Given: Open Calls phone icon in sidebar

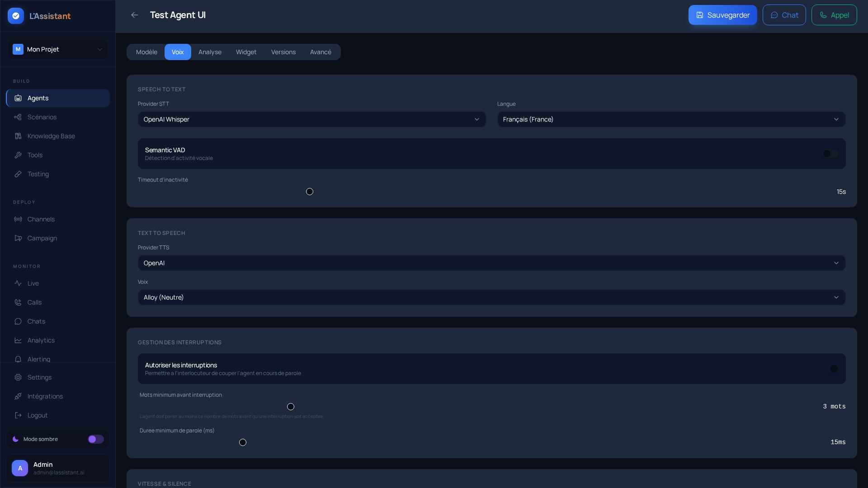Looking at the screenshot, I should 18,302.
